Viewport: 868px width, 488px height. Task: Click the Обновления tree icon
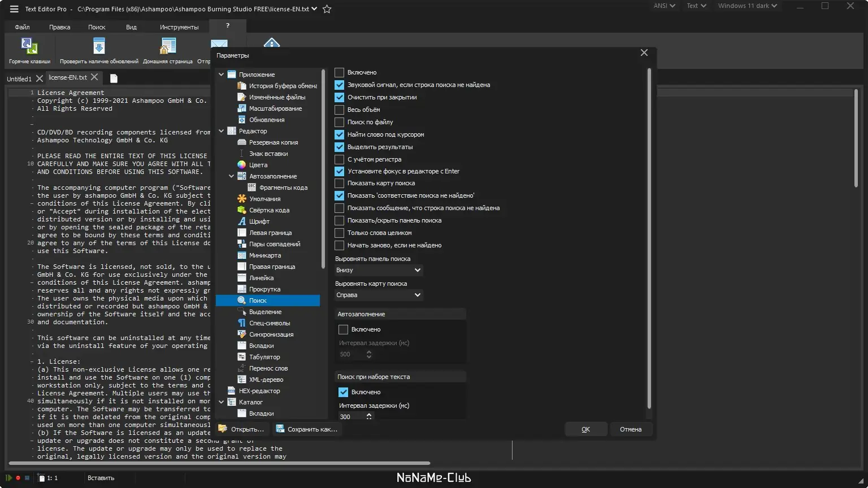[x=242, y=120]
